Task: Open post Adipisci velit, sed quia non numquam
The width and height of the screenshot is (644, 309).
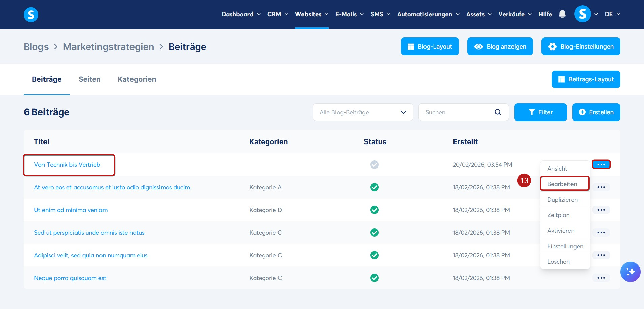Action: pos(91,255)
